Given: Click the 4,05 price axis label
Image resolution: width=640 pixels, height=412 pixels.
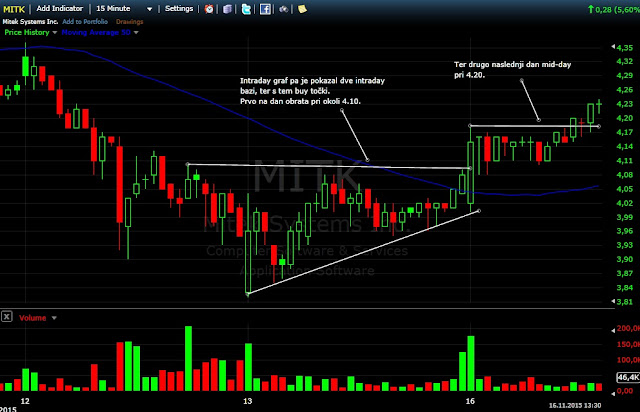Looking at the screenshot, I should pyautogui.click(x=624, y=189).
